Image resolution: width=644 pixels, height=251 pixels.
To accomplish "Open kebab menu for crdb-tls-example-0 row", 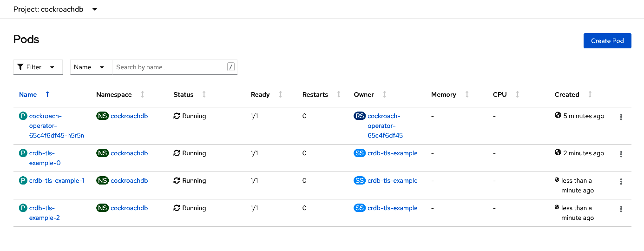I will tap(621, 154).
